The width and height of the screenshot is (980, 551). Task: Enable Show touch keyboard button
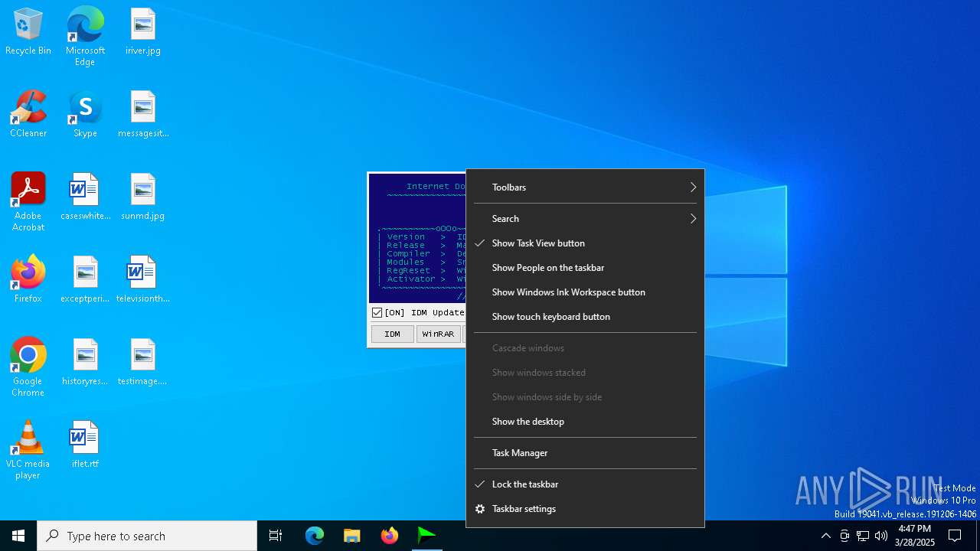click(585, 317)
